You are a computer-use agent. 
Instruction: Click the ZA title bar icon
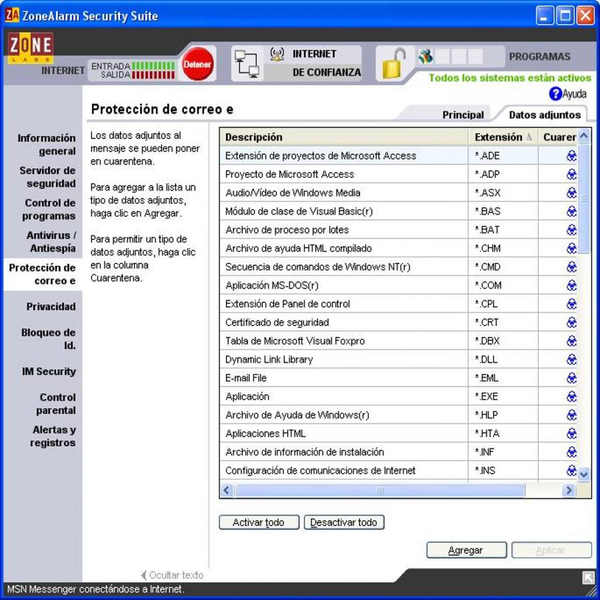[12, 15]
